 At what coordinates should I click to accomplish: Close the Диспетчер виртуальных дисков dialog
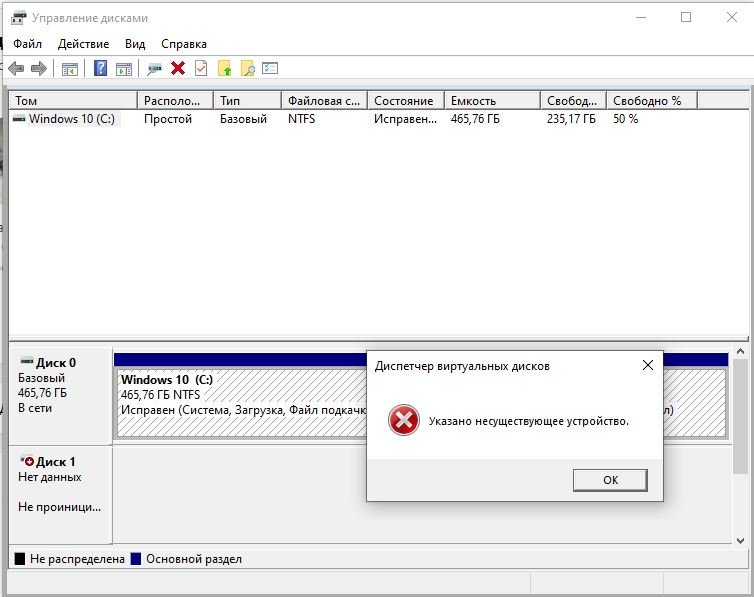click(x=648, y=365)
